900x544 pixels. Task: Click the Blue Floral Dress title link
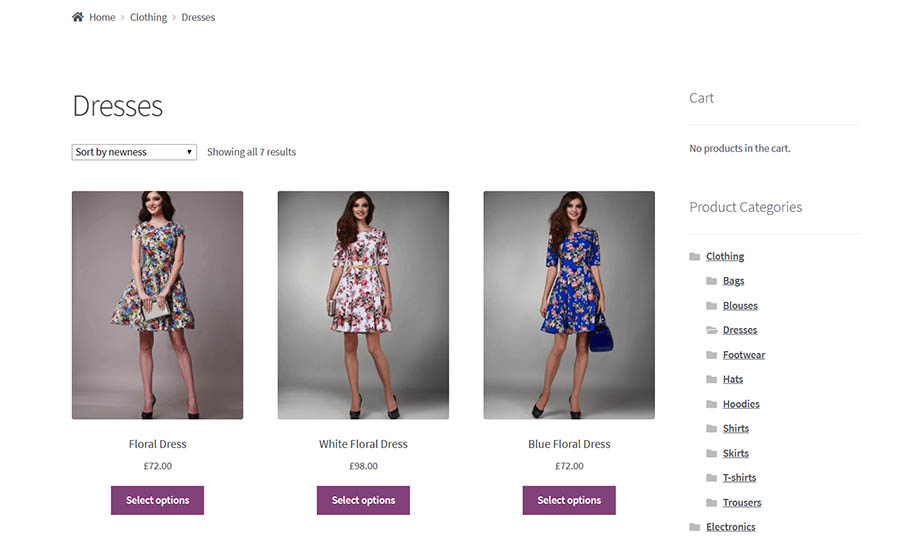[x=569, y=444]
